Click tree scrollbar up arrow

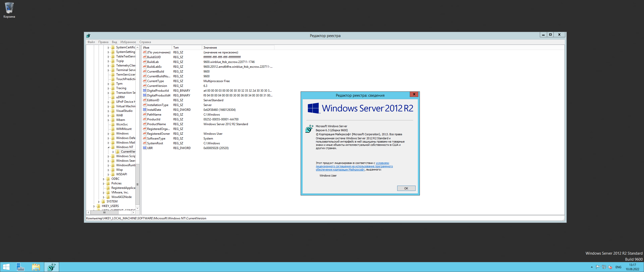pyautogui.click(x=137, y=47)
